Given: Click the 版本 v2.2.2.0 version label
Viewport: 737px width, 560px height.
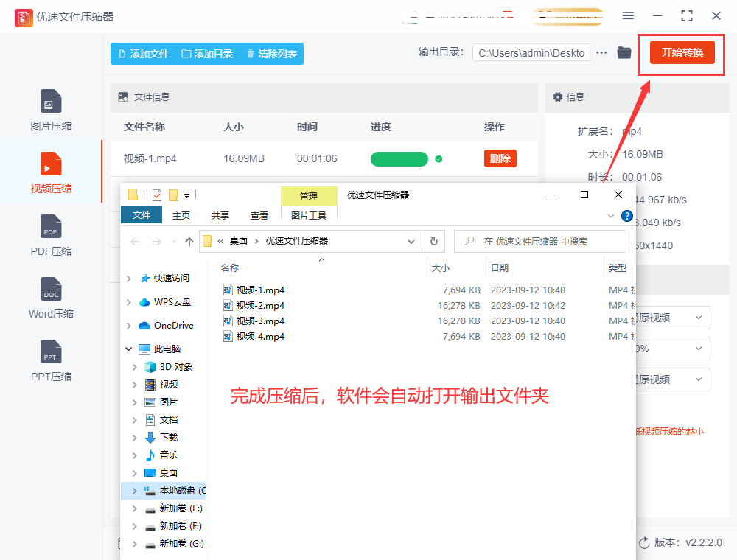Looking at the screenshot, I should coord(688,542).
